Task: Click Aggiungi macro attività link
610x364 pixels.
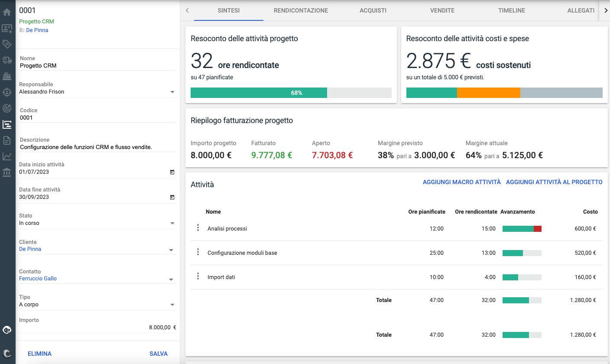Action: 461,182
